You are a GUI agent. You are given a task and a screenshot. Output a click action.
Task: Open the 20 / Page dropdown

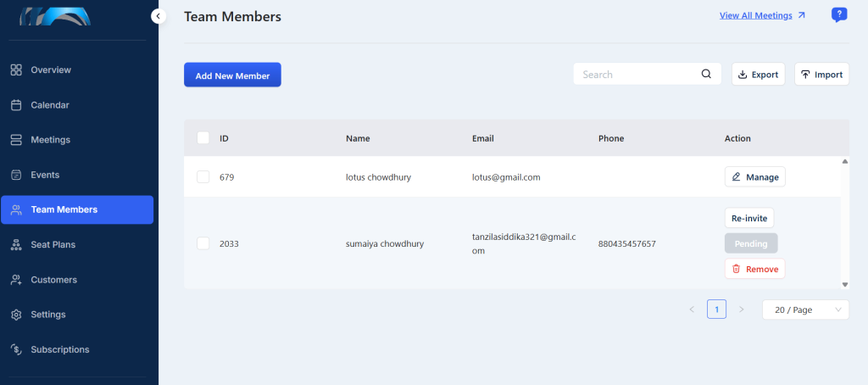point(805,310)
